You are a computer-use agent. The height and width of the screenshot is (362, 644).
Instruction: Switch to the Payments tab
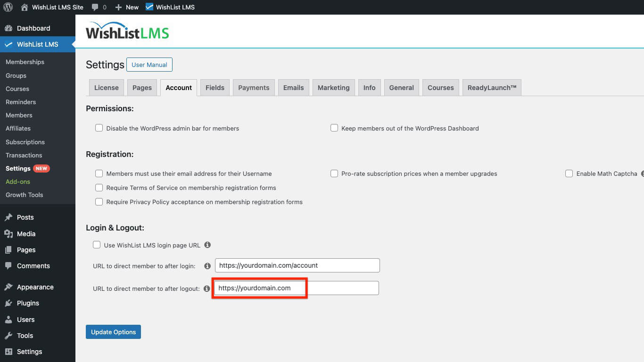254,87
